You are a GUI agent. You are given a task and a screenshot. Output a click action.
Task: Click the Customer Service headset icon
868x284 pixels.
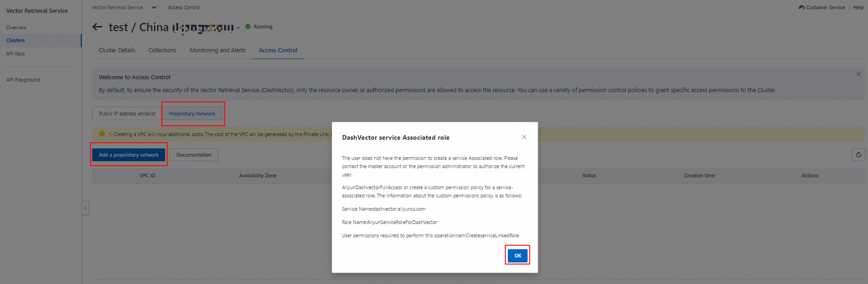pos(801,7)
